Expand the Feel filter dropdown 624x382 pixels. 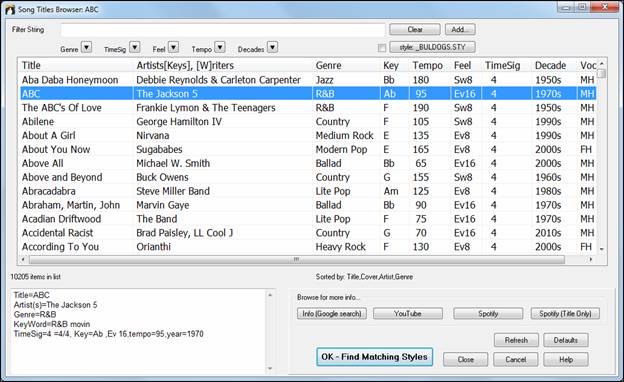point(174,48)
